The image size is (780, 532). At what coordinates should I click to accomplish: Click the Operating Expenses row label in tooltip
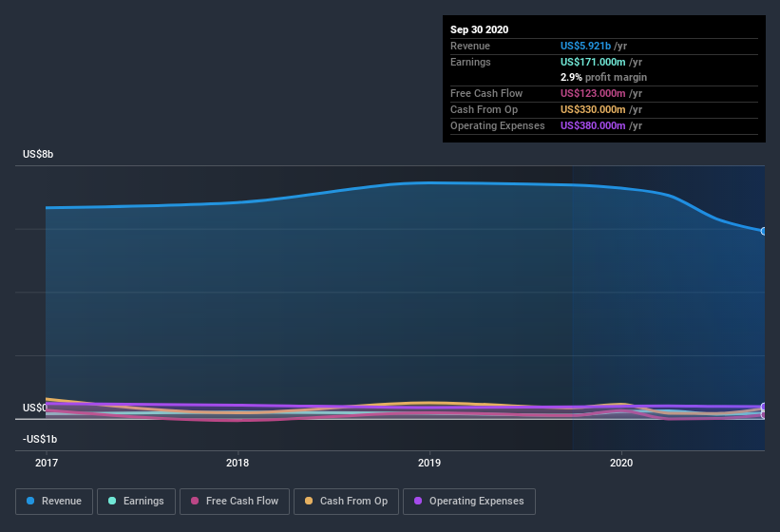point(498,125)
